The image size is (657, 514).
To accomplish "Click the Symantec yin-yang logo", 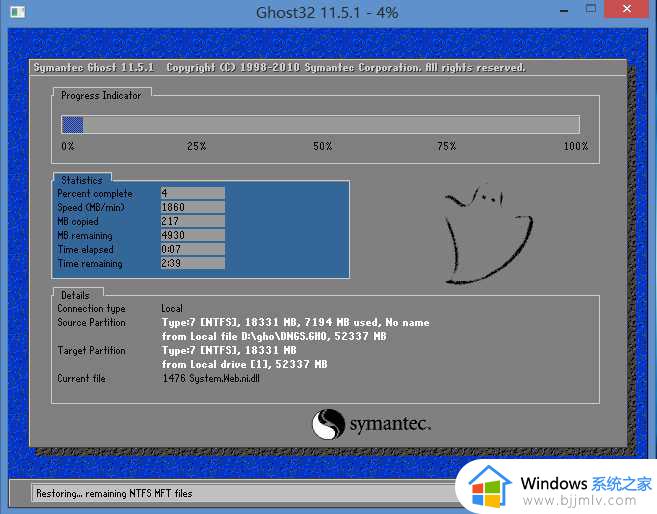I will [x=328, y=424].
